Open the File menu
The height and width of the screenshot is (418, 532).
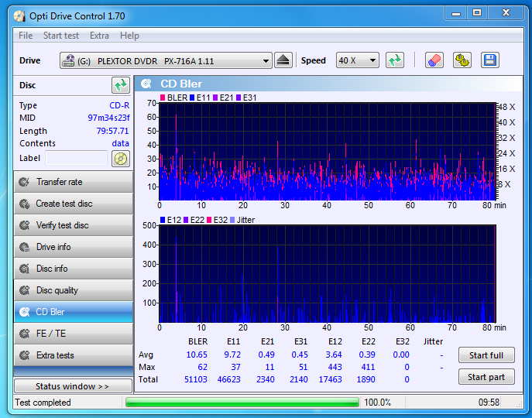(26, 36)
